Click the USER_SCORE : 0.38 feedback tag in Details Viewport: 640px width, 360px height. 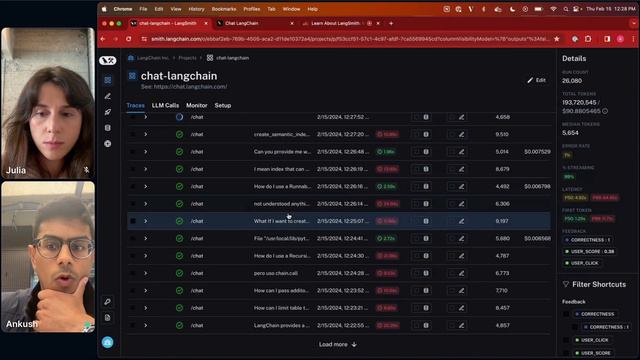tap(590, 251)
